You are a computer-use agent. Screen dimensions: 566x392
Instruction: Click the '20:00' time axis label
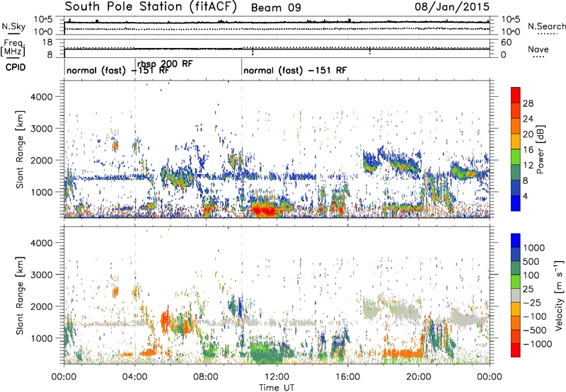tap(419, 377)
